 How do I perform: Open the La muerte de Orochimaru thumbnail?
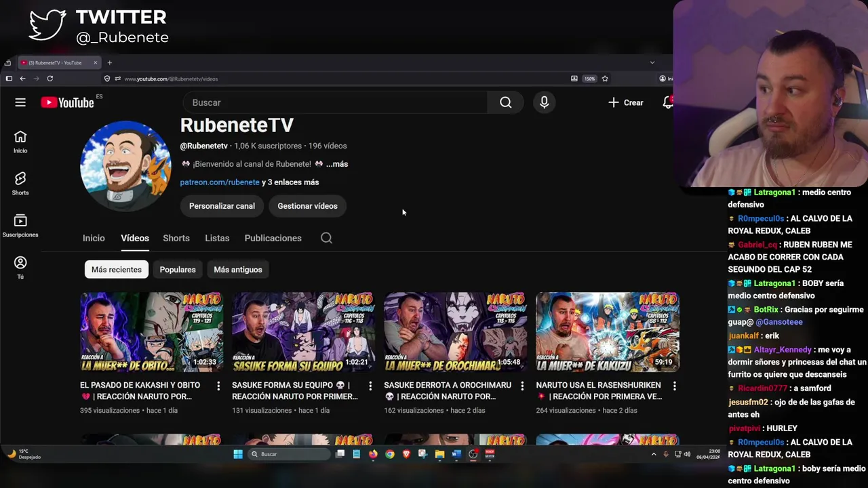(456, 332)
